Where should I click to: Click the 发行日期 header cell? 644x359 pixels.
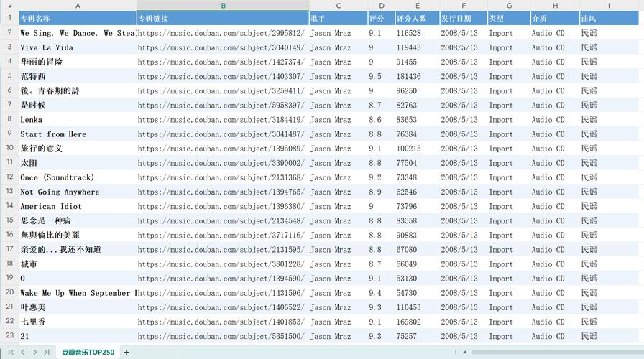[x=464, y=19]
